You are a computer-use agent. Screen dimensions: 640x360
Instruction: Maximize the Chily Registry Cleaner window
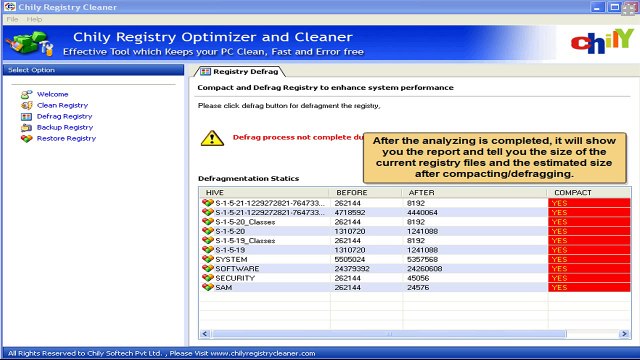[x=614, y=7]
